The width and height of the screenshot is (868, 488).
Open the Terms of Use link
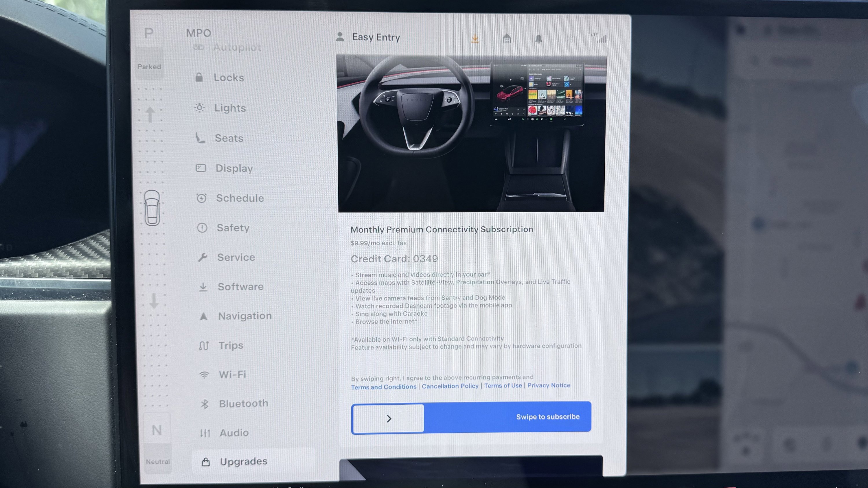click(x=503, y=386)
